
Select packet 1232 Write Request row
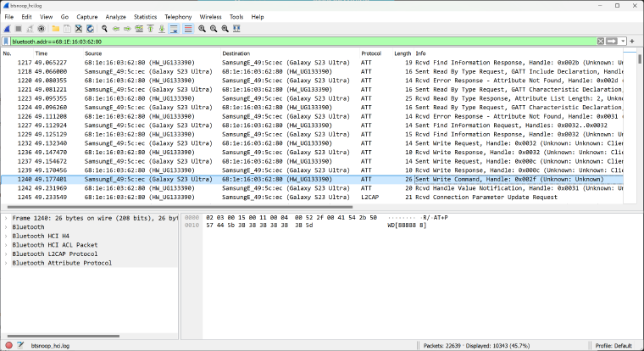click(x=312, y=143)
